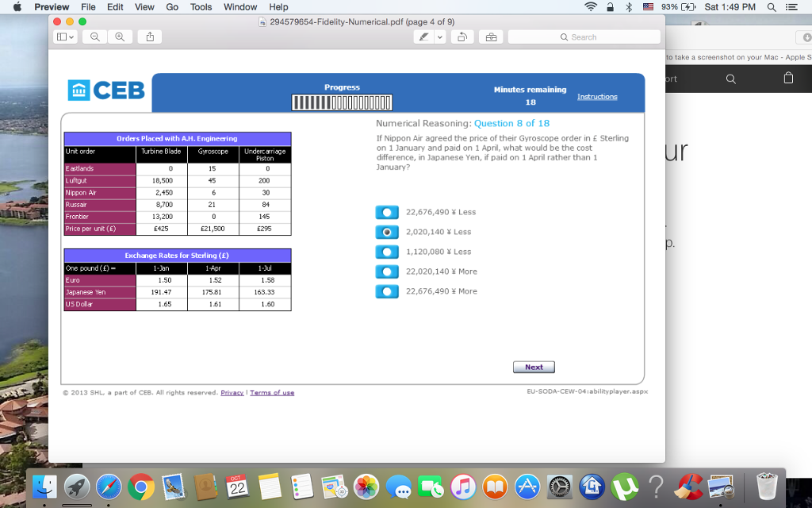The image size is (812, 508).
Task: Open Calendar from the dock
Action: click(237, 487)
